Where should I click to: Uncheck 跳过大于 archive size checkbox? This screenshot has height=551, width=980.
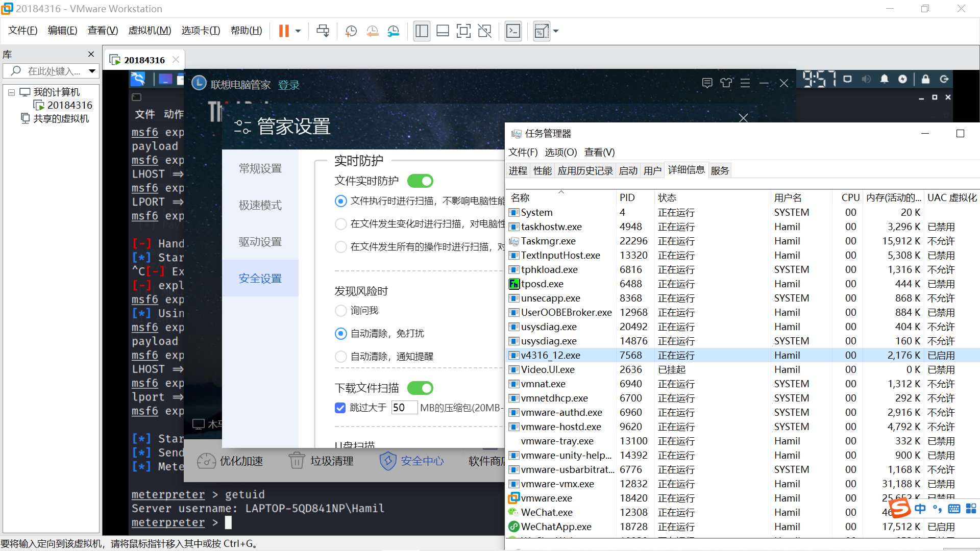pyautogui.click(x=340, y=408)
